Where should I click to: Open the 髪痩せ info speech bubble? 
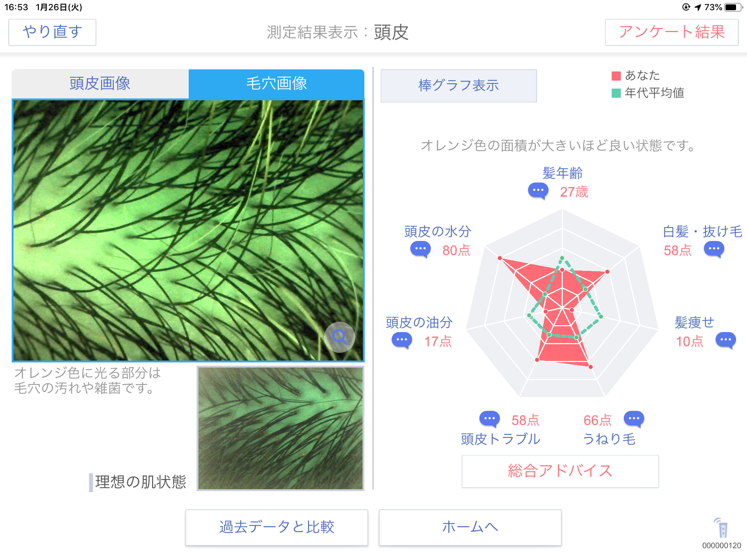click(726, 341)
